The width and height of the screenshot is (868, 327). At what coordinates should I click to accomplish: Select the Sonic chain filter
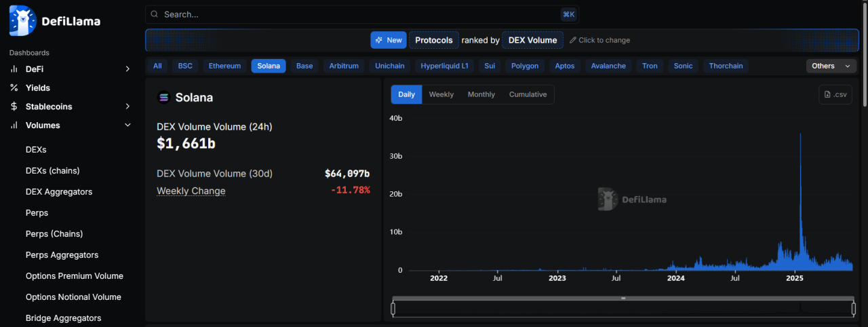tap(683, 66)
